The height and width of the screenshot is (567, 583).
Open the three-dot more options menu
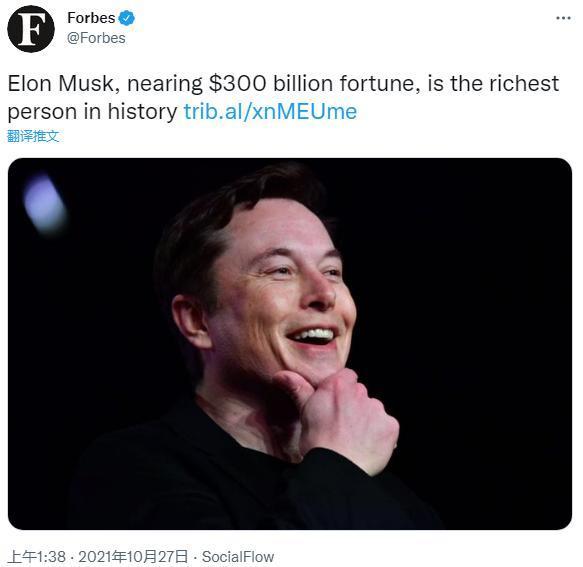coord(563,18)
